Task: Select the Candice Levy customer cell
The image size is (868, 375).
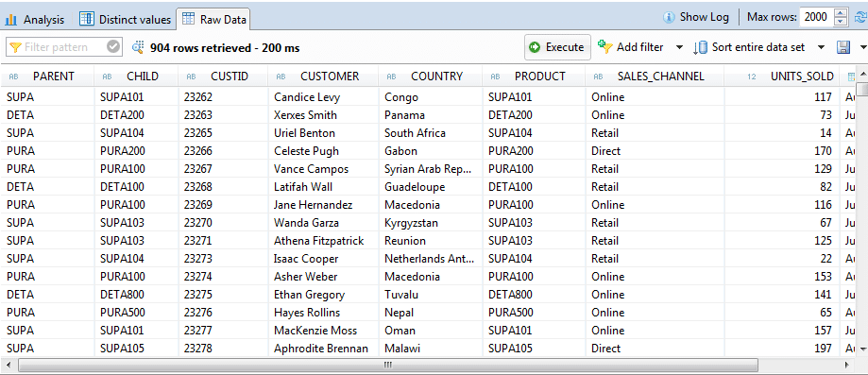Action: (x=323, y=97)
